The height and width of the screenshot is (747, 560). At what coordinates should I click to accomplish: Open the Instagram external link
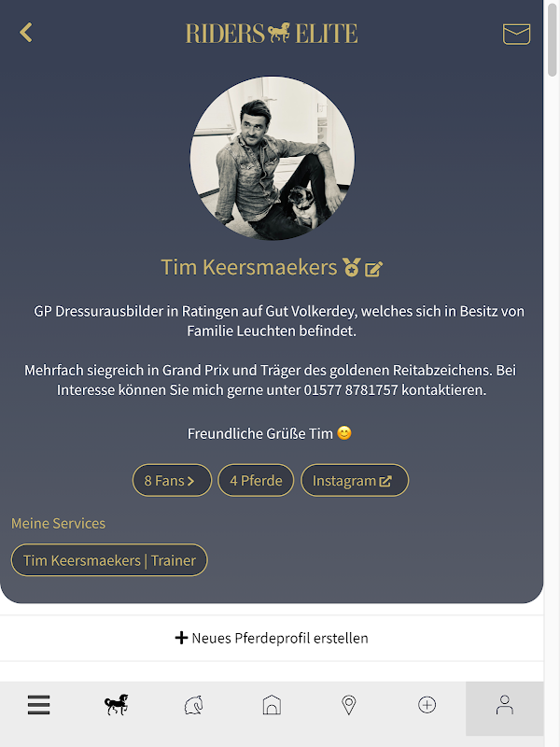point(355,480)
